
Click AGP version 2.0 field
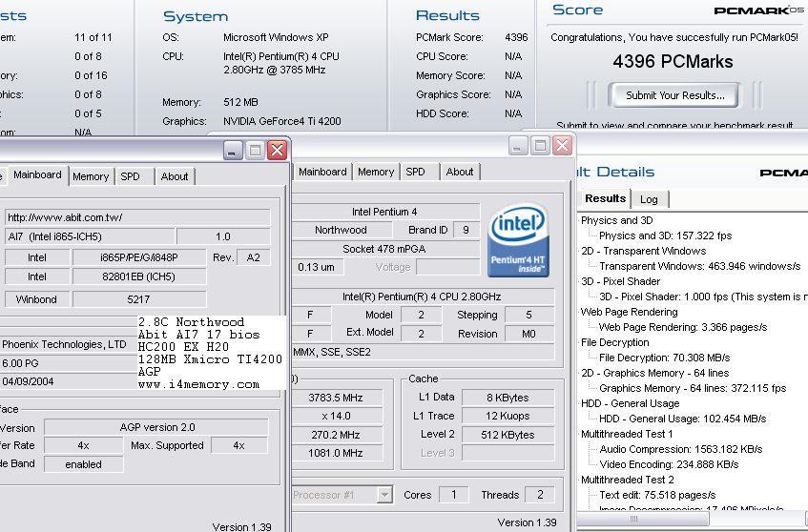156,427
